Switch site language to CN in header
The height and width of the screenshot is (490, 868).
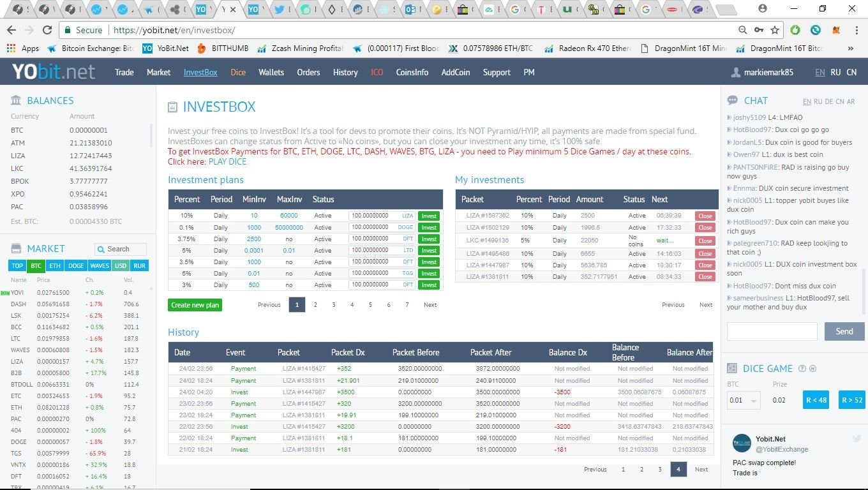pos(851,72)
